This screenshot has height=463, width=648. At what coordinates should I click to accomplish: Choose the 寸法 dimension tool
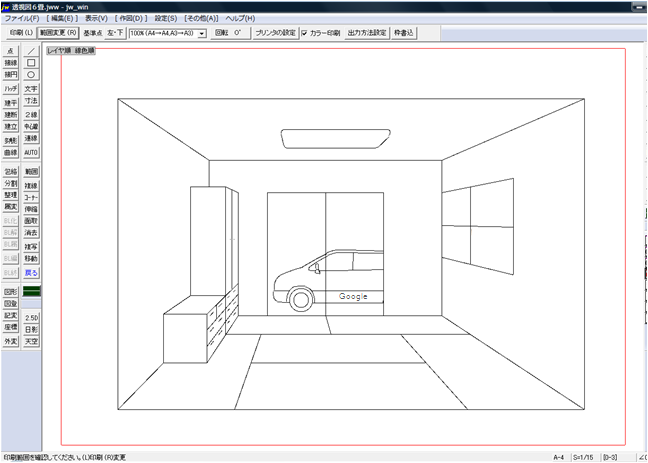pyautogui.click(x=32, y=101)
